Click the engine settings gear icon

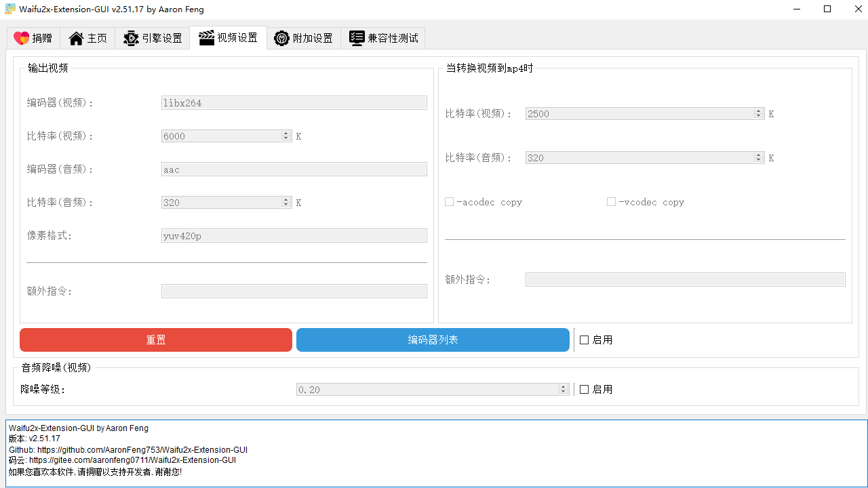coord(131,38)
